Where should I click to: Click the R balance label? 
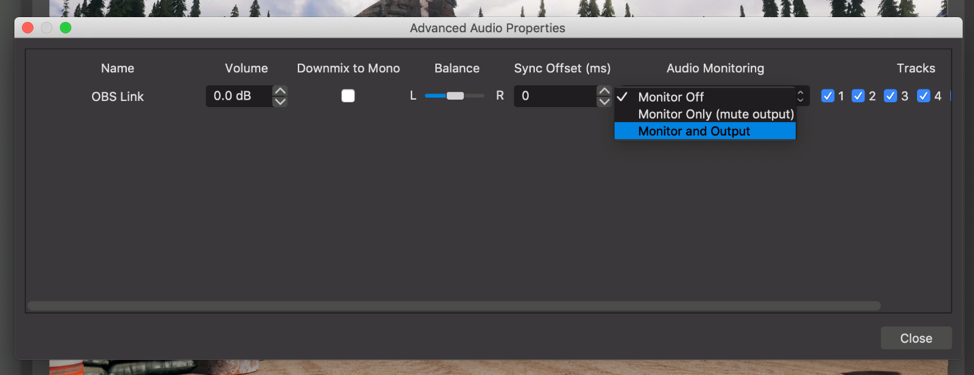click(x=499, y=96)
